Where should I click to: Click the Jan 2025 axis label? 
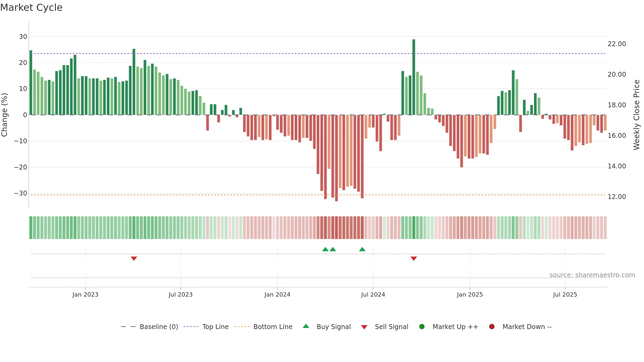point(470,295)
